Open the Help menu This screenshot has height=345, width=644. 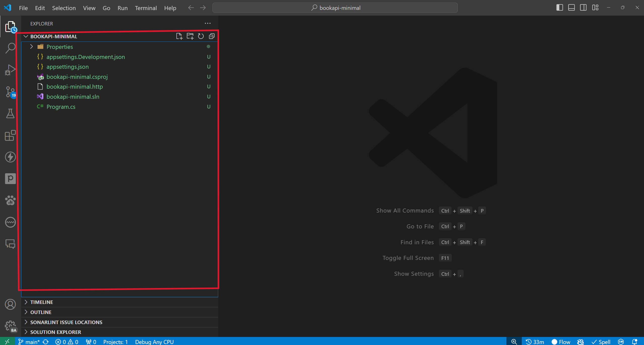pyautogui.click(x=170, y=8)
